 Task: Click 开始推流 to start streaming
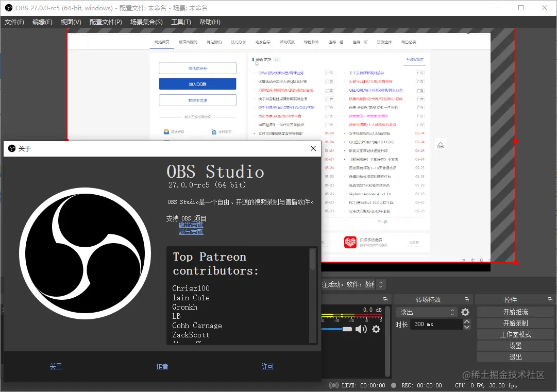[515, 312]
